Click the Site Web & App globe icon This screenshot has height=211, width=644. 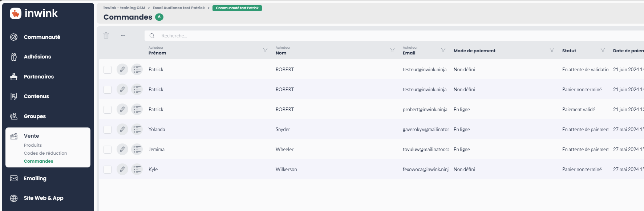click(14, 198)
